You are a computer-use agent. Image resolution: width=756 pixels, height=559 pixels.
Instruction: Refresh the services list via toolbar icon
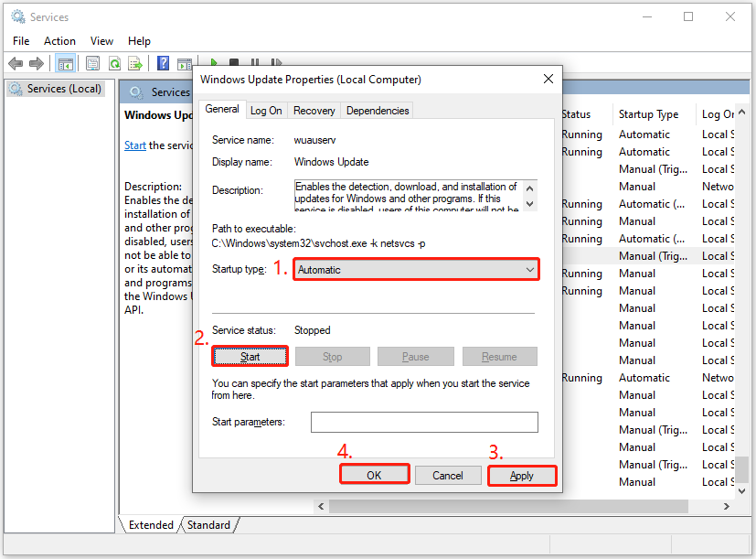click(114, 63)
